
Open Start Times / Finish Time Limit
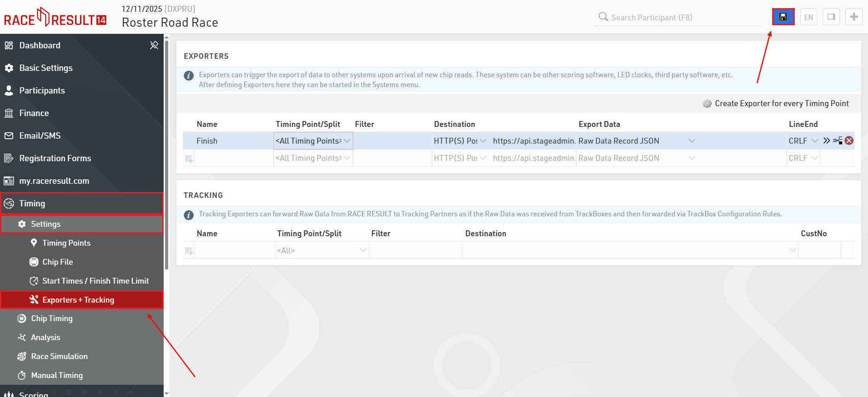coord(81,281)
